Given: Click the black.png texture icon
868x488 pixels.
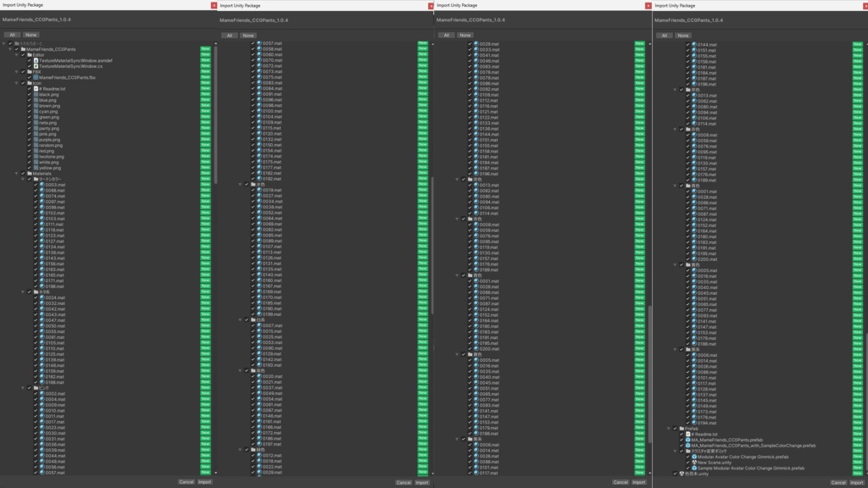Looking at the screenshot, I should [x=36, y=94].
